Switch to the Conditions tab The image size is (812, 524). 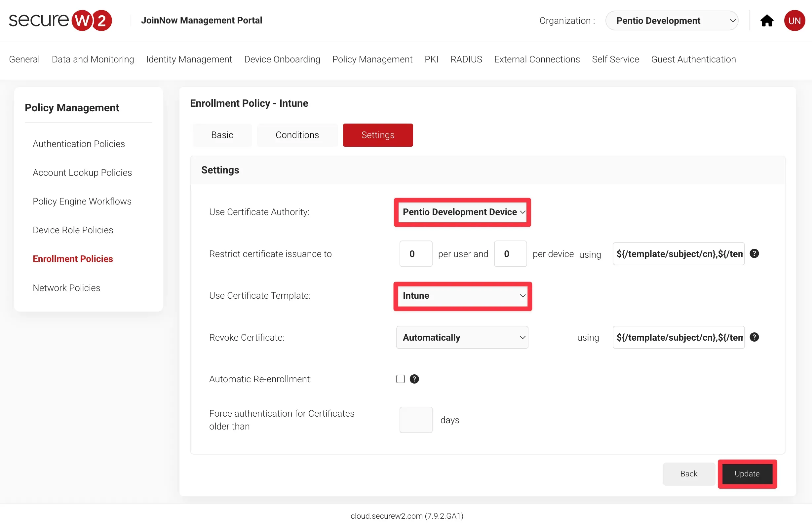[297, 135]
